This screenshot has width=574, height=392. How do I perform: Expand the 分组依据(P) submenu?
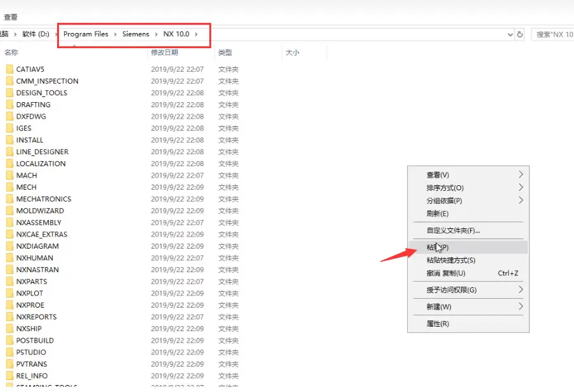point(521,200)
